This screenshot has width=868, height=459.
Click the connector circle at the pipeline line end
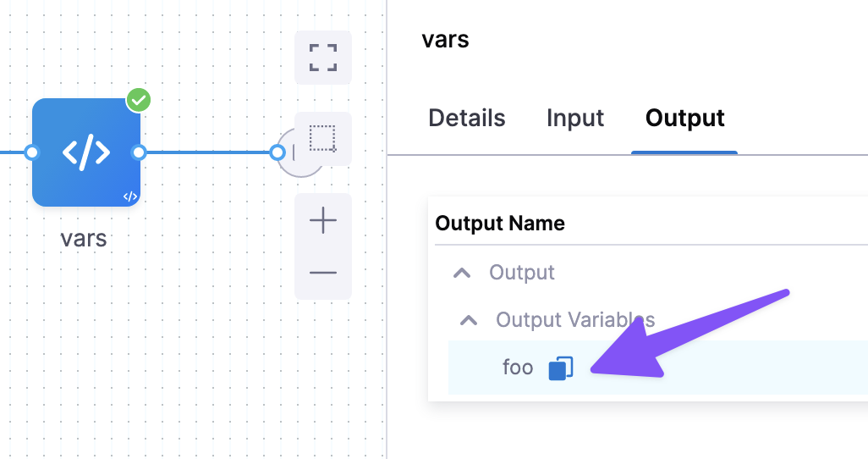pos(277,152)
